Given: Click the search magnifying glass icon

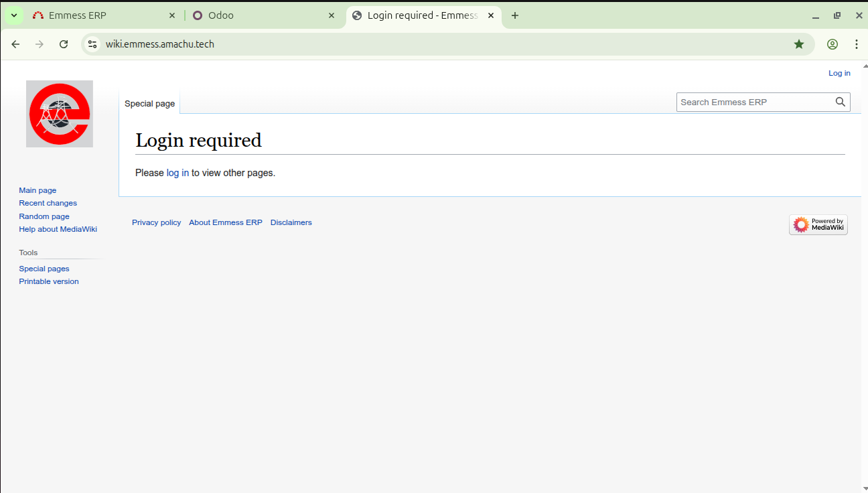Looking at the screenshot, I should [x=840, y=102].
